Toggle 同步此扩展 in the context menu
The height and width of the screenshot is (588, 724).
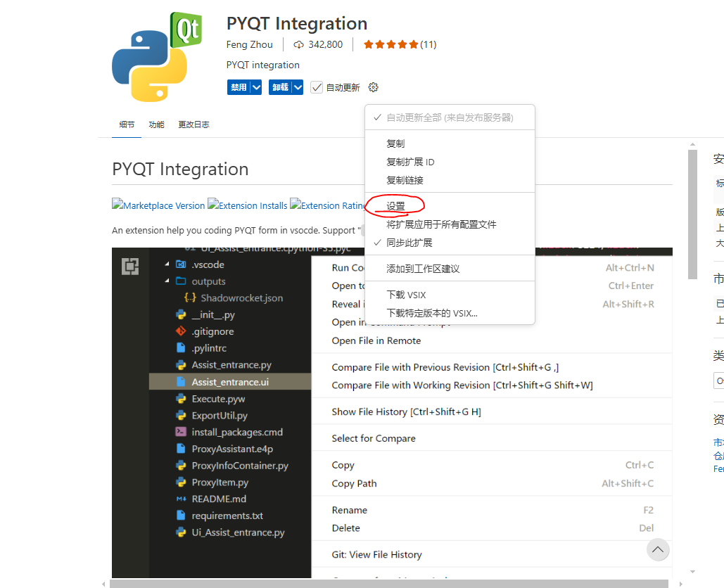pyautogui.click(x=450, y=243)
